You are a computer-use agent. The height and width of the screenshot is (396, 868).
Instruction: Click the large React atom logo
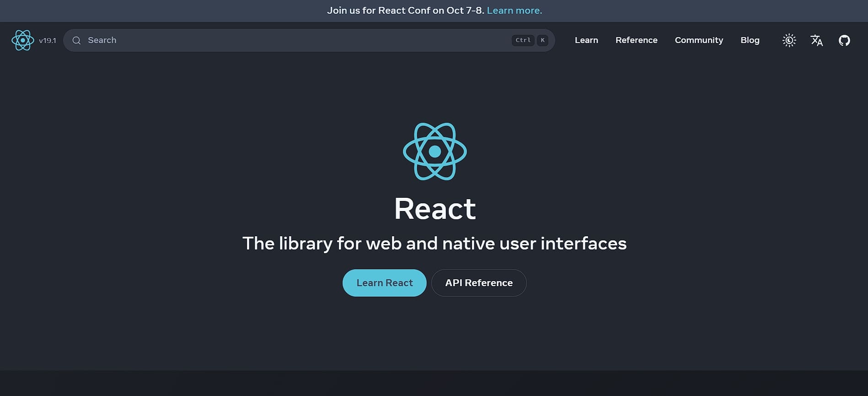(434, 152)
